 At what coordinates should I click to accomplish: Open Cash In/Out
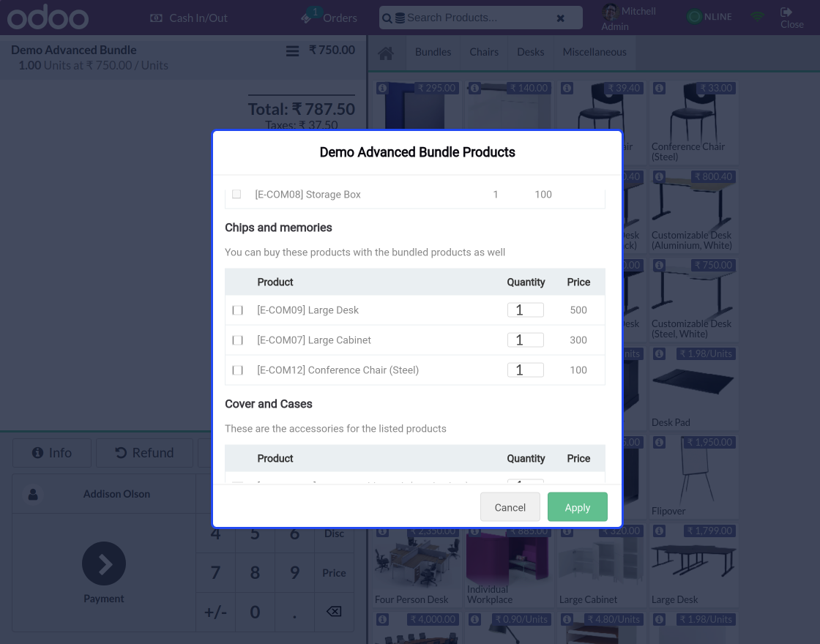[189, 18]
